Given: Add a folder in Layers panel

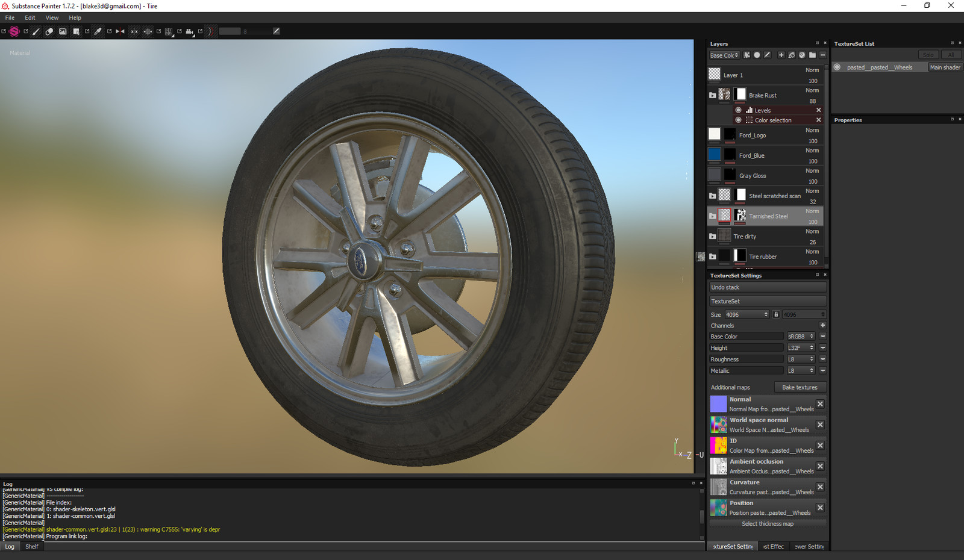Looking at the screenshot, I should tap(812, 55).
